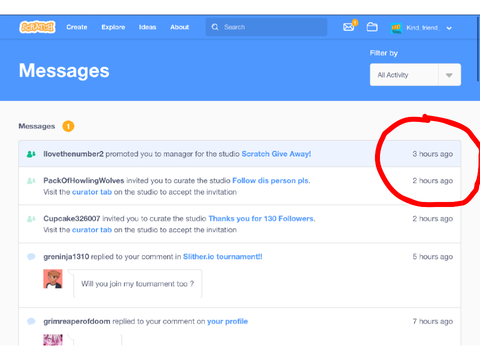Image resolution: width=480 pixels, height=360 pixels.
Task: Click curator tab link under PackOfHowlingWolves
Action: [x=92, y=192]
